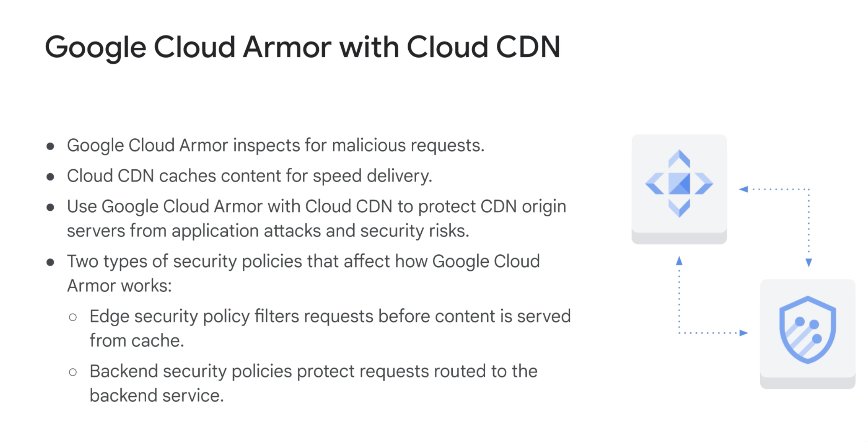This screenshot has width=868, height=442.
Task: Click the bullet dot before 'Cloud CDN caches'
Action: [50, 177]
